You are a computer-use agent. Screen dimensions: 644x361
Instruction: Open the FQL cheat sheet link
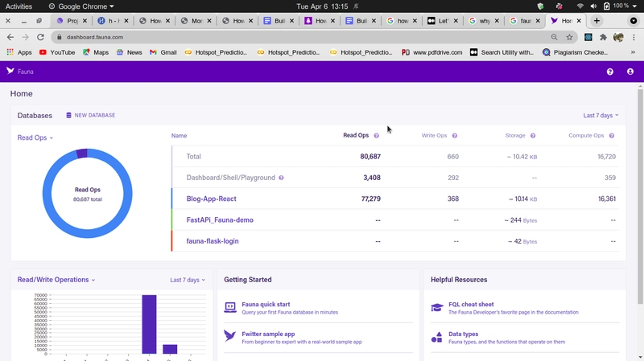pos(471,305)
